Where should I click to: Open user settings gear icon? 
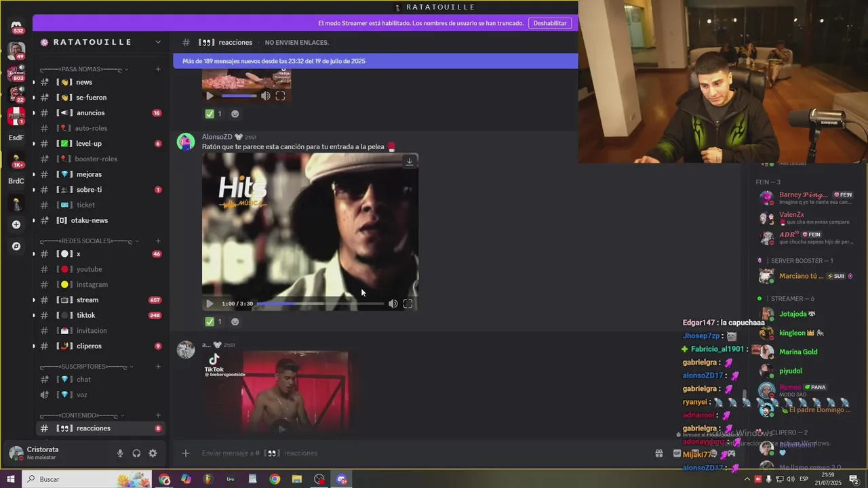coord(153,453)
